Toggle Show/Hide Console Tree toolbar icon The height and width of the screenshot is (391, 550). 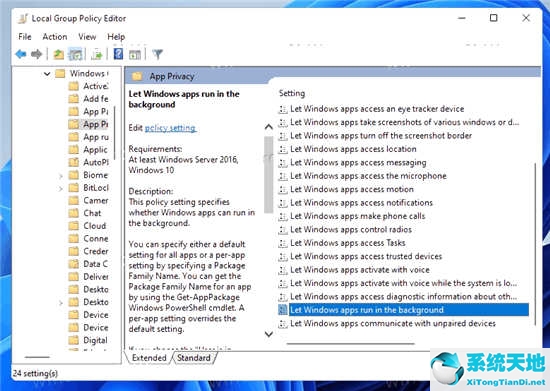click(75, 54)
